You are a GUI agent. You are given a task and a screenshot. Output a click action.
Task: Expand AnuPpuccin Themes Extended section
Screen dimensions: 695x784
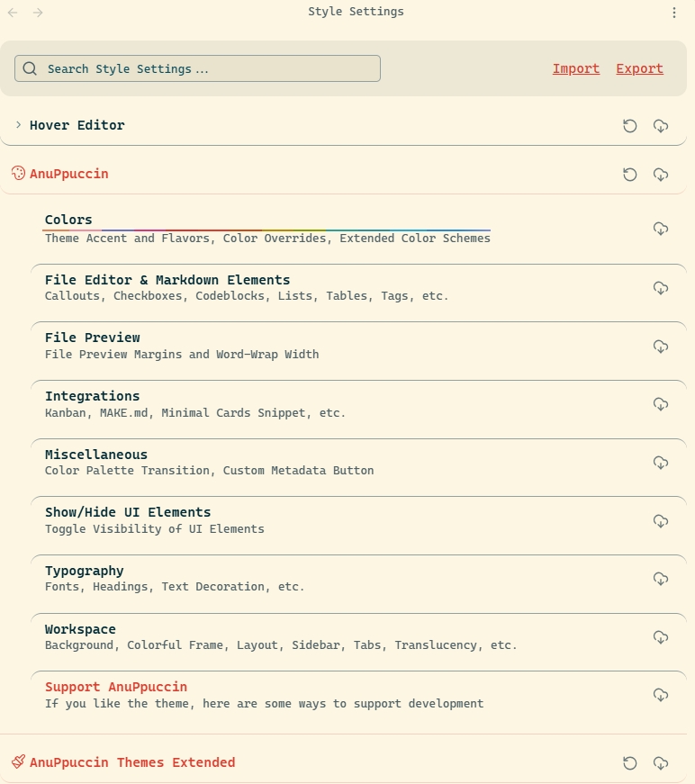pyautogui.click(x=132, y=762)
